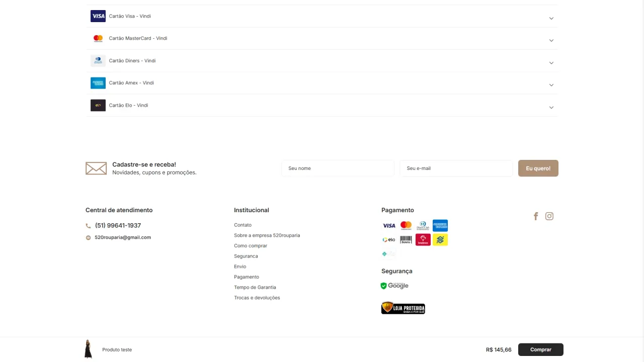
Task: Open the Seguranca link under Institucional
Action: (x=246, y=256)
